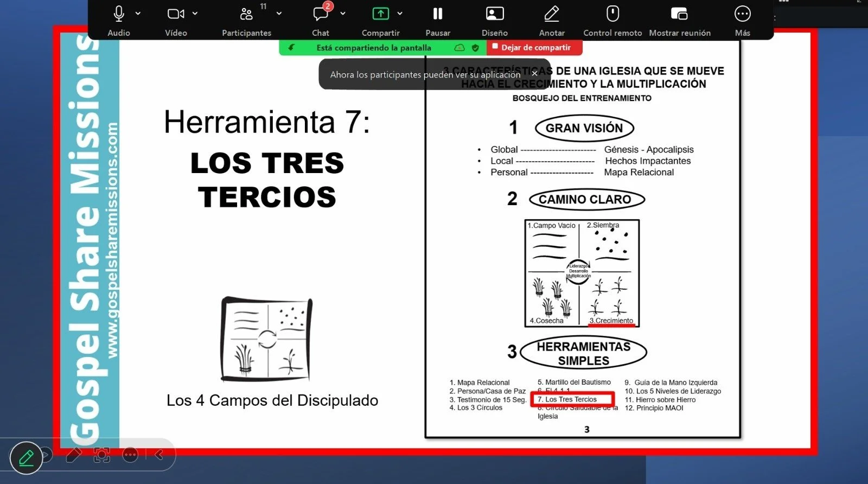
Task: Click the 'Génesis - Apocalipsis' text
Action: [x=649, y=149]
